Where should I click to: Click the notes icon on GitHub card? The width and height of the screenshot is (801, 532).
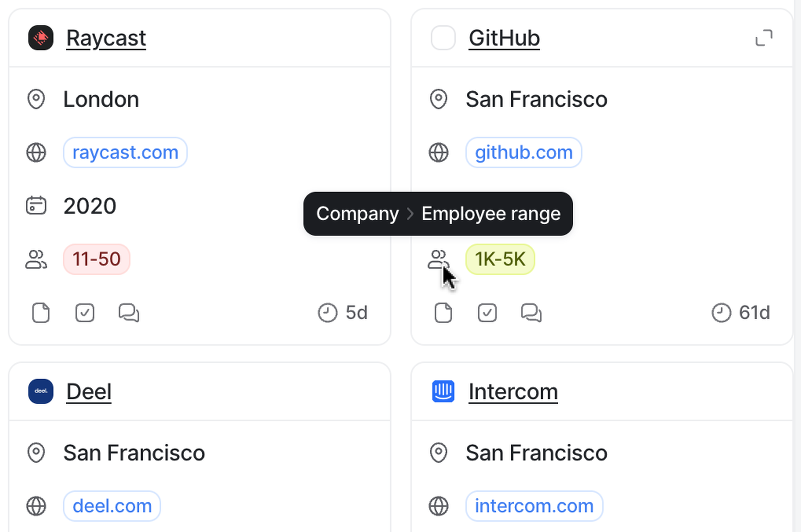click(443, 312)
